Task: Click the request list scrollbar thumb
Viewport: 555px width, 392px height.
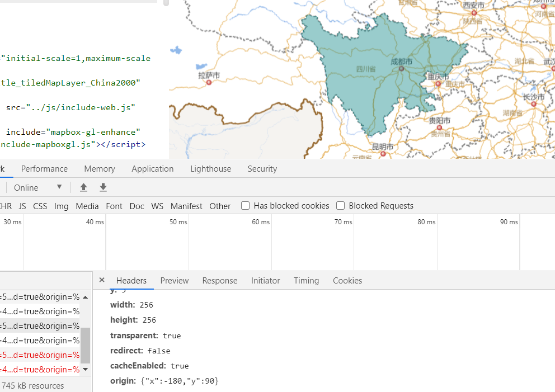Action: pyautogui.click(x=85, y=345)
